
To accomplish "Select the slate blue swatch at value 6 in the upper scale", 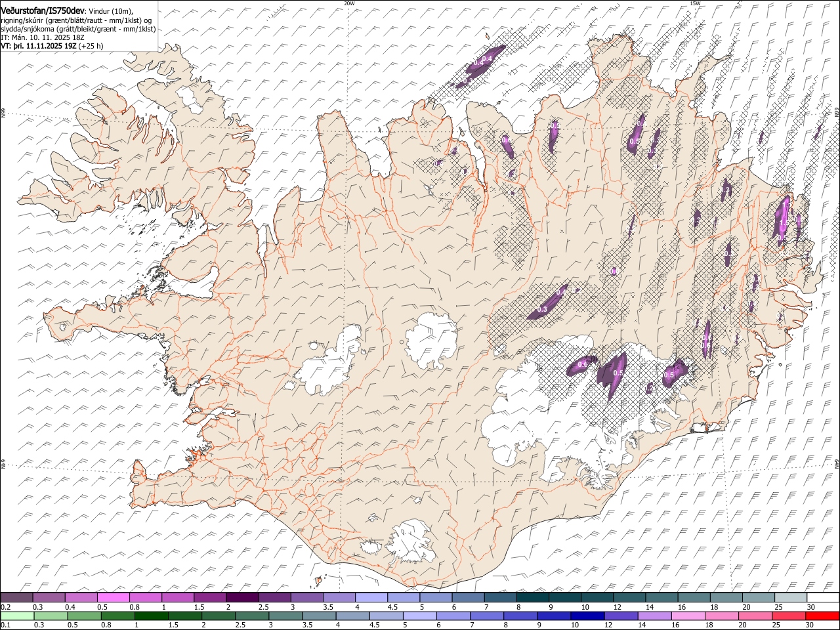I will click(x=468, y=597).
